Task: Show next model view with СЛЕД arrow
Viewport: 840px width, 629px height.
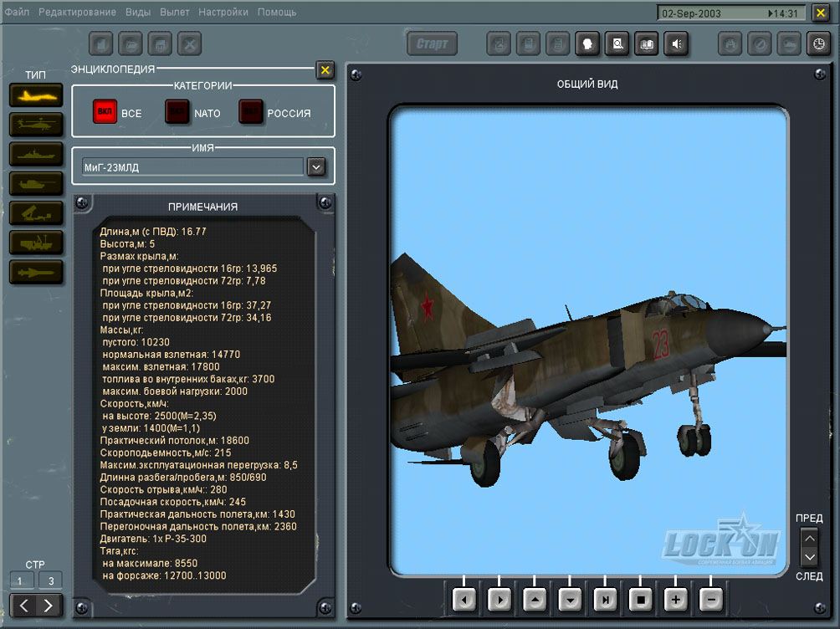Action: (809, 556)
